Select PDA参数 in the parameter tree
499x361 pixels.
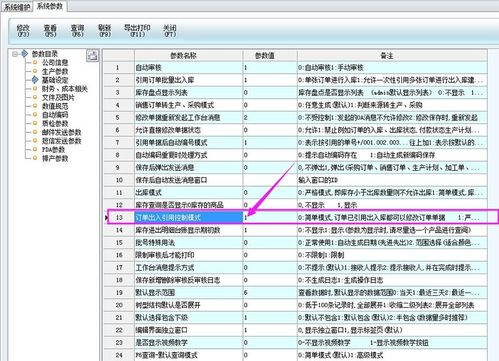pos(53,149)
